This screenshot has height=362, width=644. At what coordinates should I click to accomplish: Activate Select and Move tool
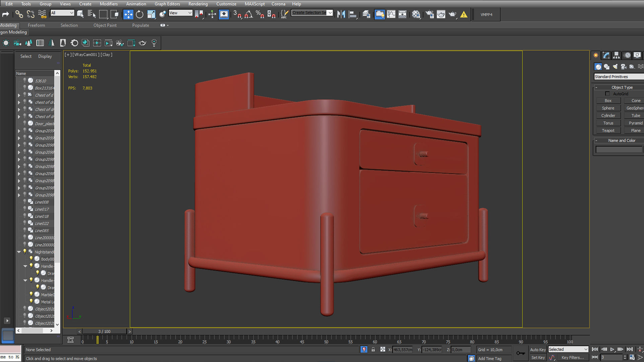point(128,14)
